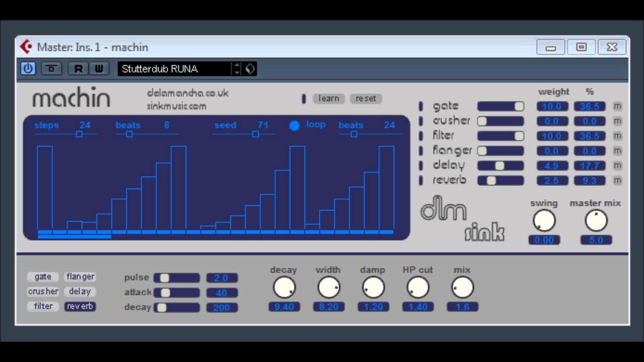
Task: Click the swing knob
Action: [x=544, y=221]
